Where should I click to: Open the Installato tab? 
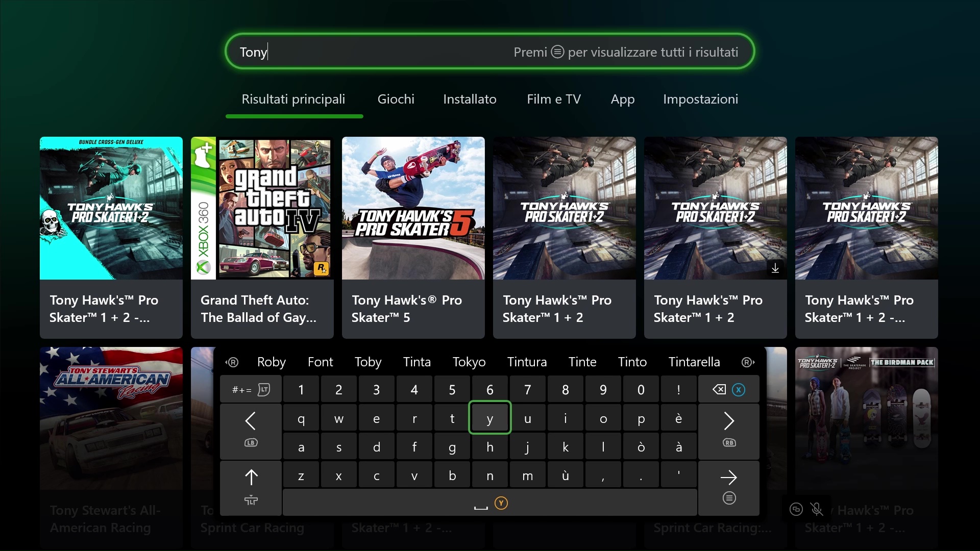point(470,99)
